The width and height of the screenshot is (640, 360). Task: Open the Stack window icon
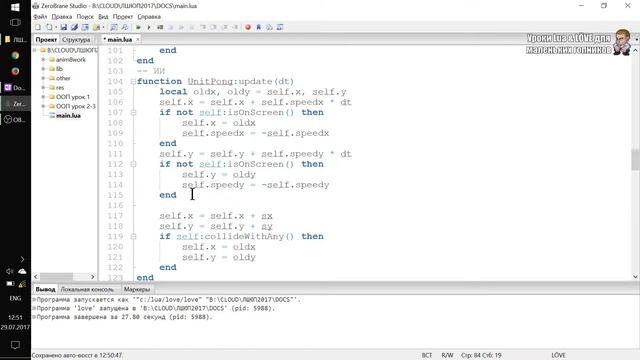point(269,27)
